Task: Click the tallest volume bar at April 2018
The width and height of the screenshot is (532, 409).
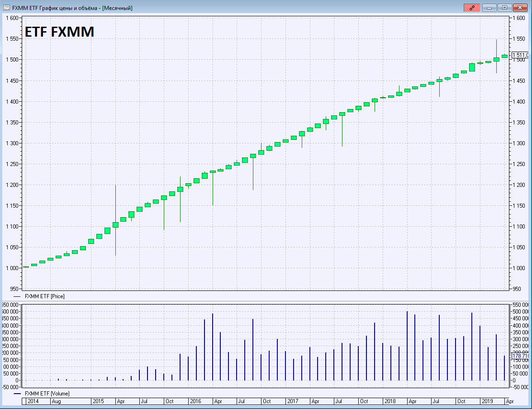Action: (407, 346)
